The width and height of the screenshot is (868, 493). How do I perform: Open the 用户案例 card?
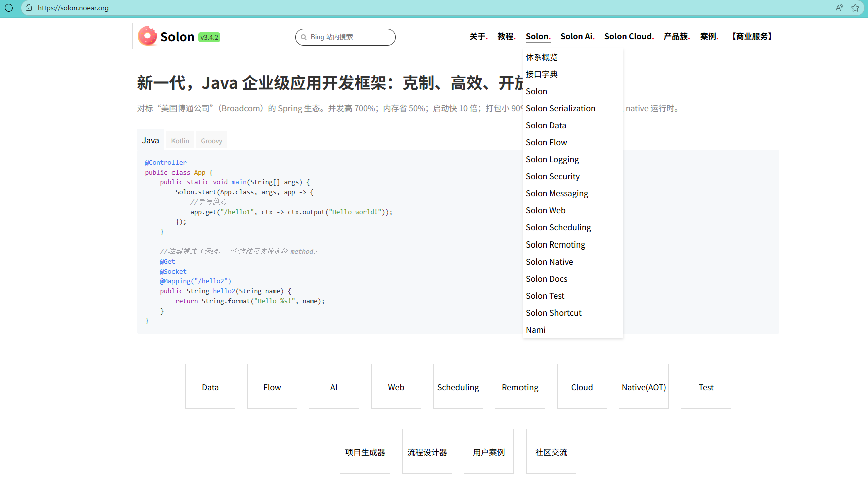point(489,451)
